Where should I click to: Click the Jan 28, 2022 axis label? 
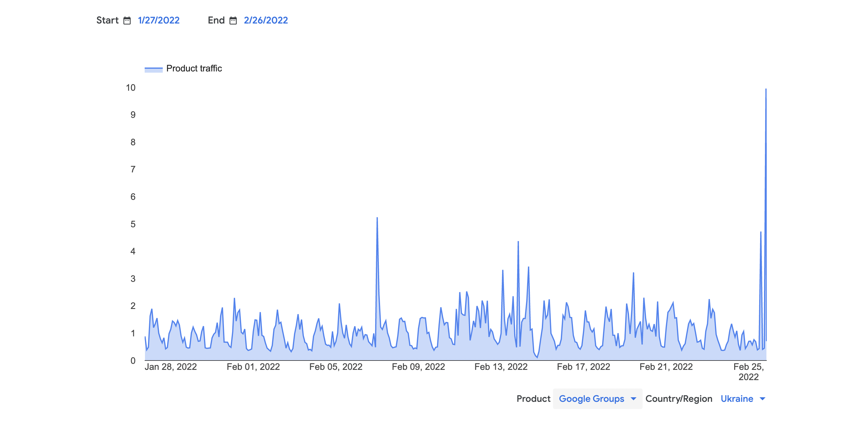(171, 367)
